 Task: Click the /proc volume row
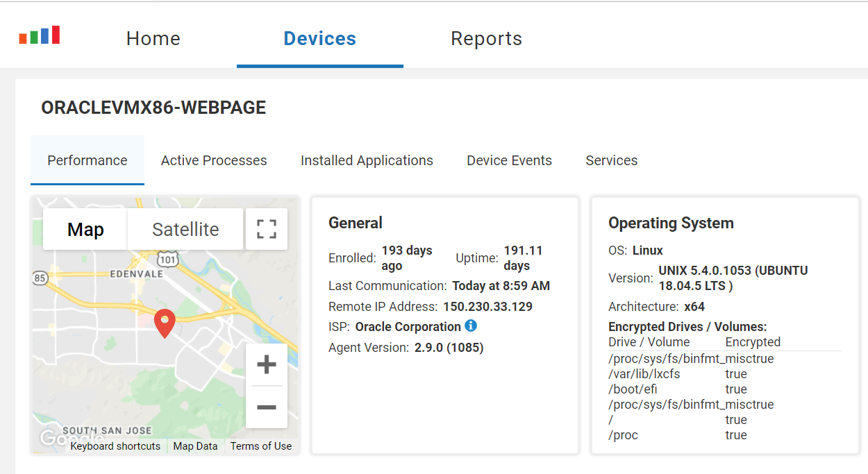coord(725,435)
